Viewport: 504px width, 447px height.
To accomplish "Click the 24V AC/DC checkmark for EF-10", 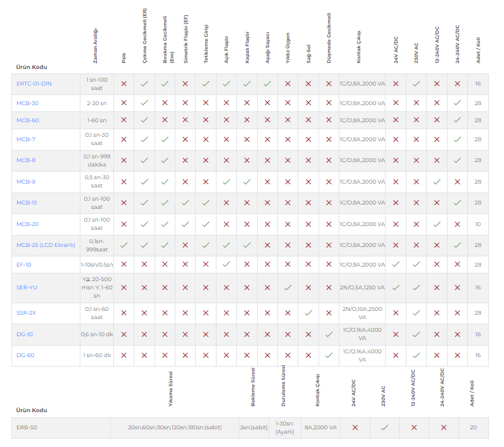I will click(x=396, y=264).
